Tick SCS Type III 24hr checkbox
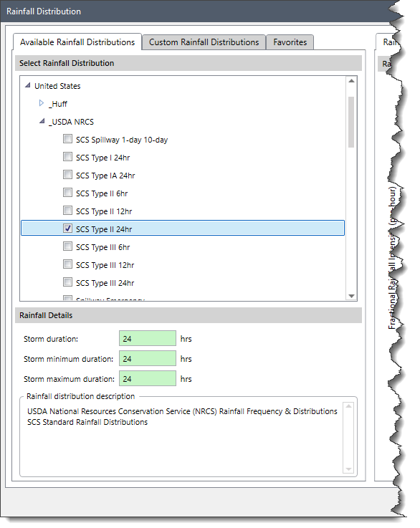 click(x=67, y=282)
